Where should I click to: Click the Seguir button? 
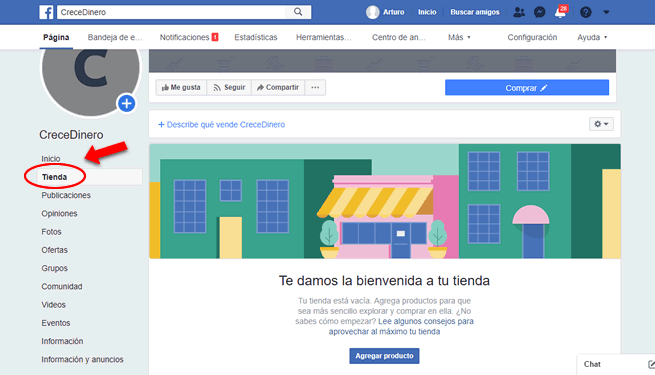(229, 87)
